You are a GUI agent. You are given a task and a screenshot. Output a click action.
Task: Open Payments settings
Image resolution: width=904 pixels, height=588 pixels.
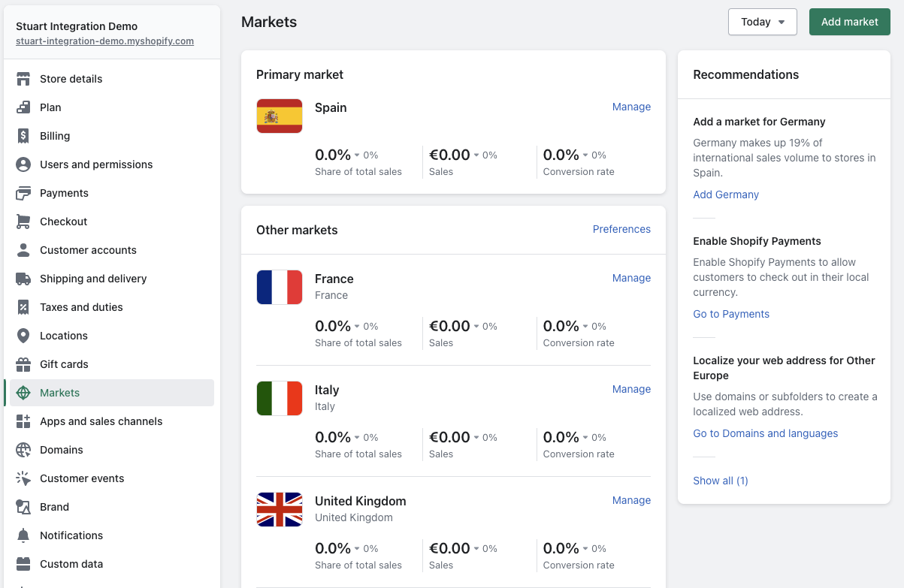coord(112,193)
